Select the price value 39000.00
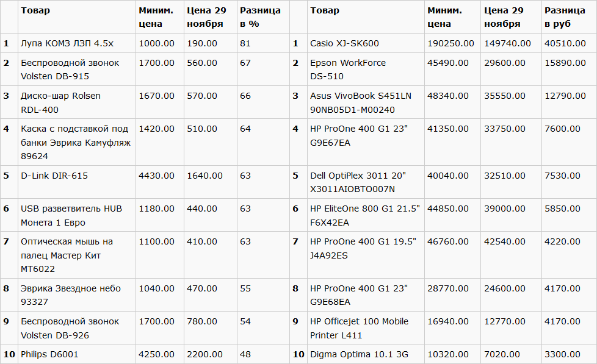The width and height of the screenshot is (597, 364). pos(504,209)
